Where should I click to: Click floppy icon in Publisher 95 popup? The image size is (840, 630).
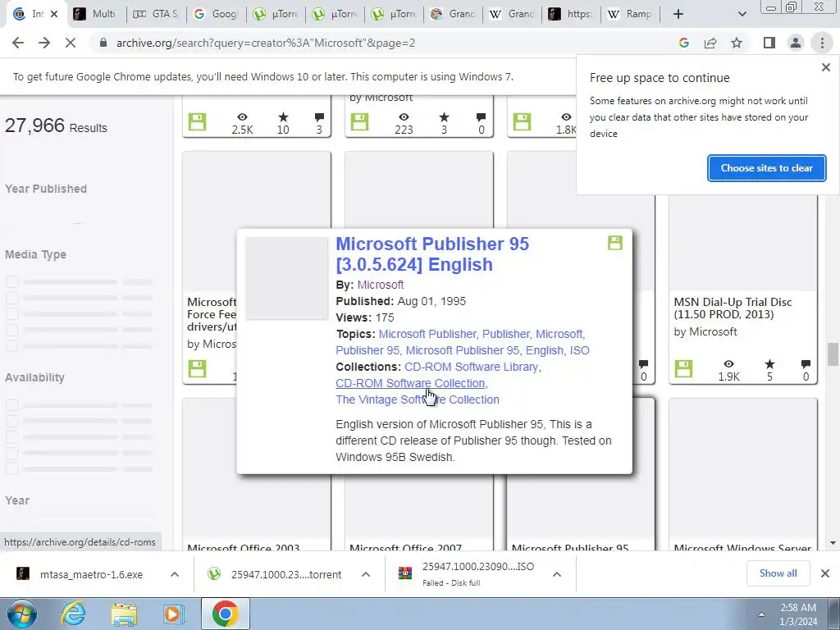tap(615, 243)
